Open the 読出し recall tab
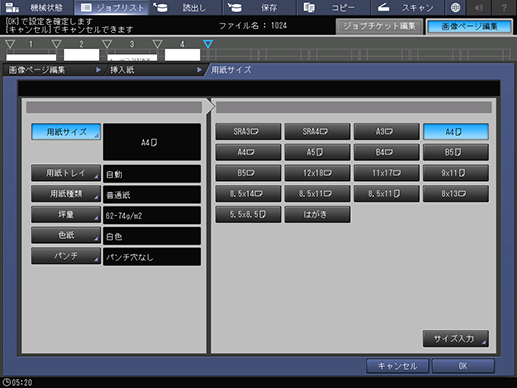Screen dimensions: 517x388 pyautogui.click(x=185, y=7)
